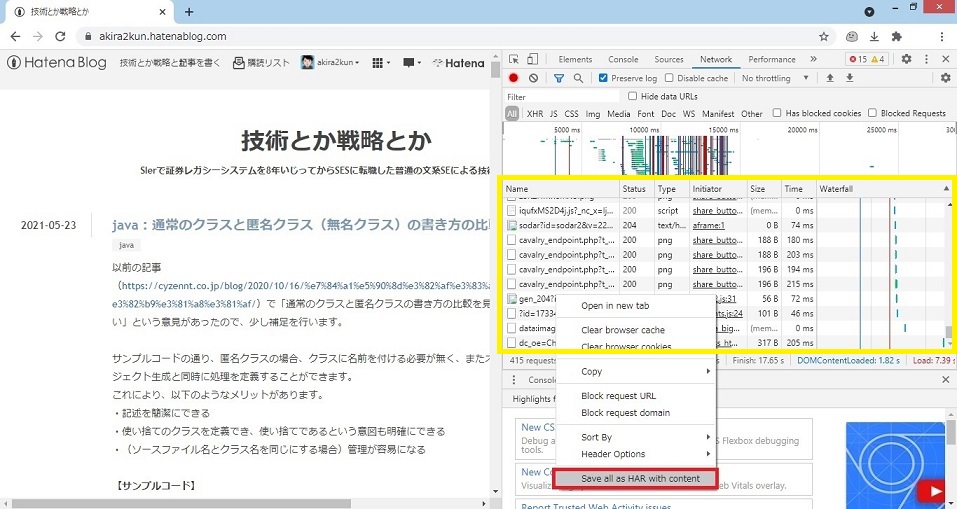Screen dimensions: 957x509
Task: Switch to the Console tab
Action: pos(623,59)
